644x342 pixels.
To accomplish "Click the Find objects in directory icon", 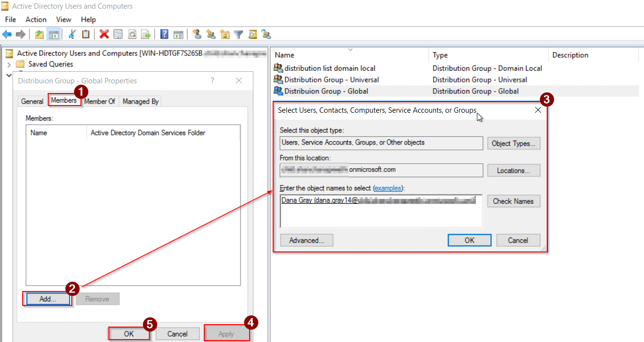I will [x=252, y=34].
